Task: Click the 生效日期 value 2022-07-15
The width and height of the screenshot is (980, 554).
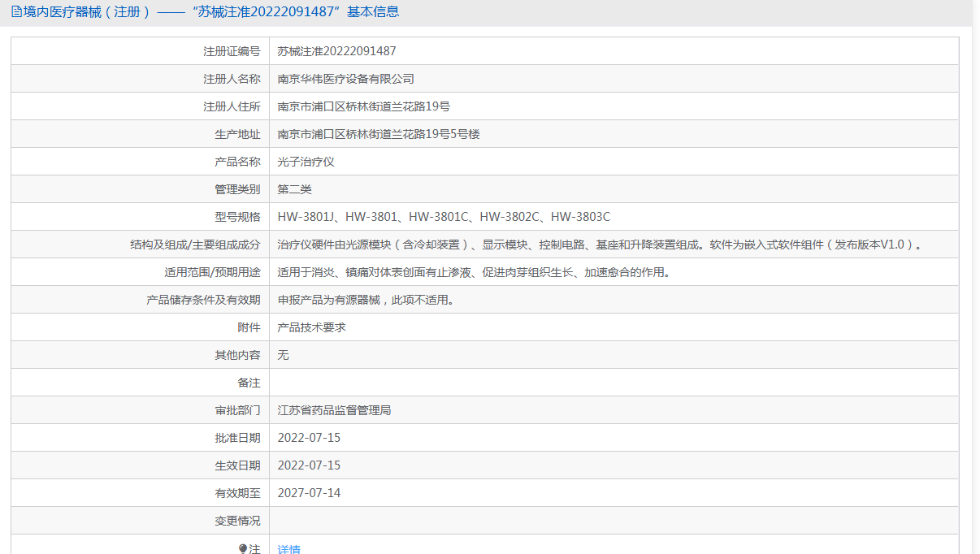Action: pyautogui.click(x=309, y=465)
